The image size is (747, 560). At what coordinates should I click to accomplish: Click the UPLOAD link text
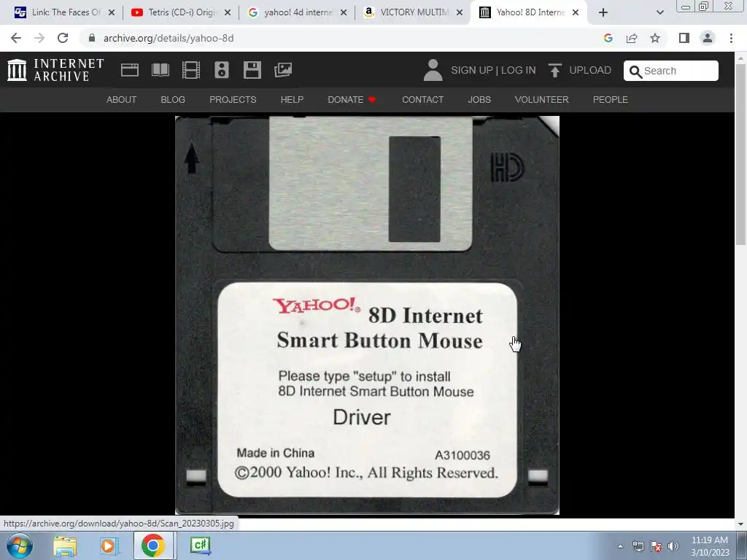590,70
